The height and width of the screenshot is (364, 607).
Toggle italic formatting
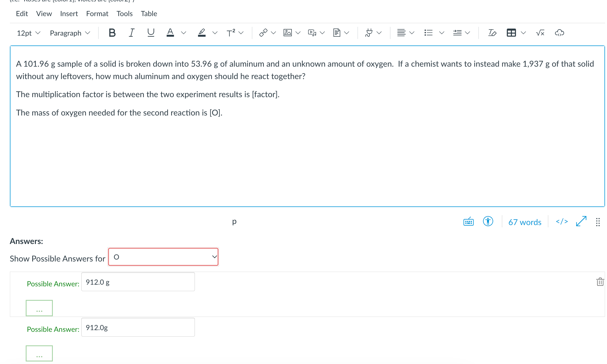tap(131, 32)
